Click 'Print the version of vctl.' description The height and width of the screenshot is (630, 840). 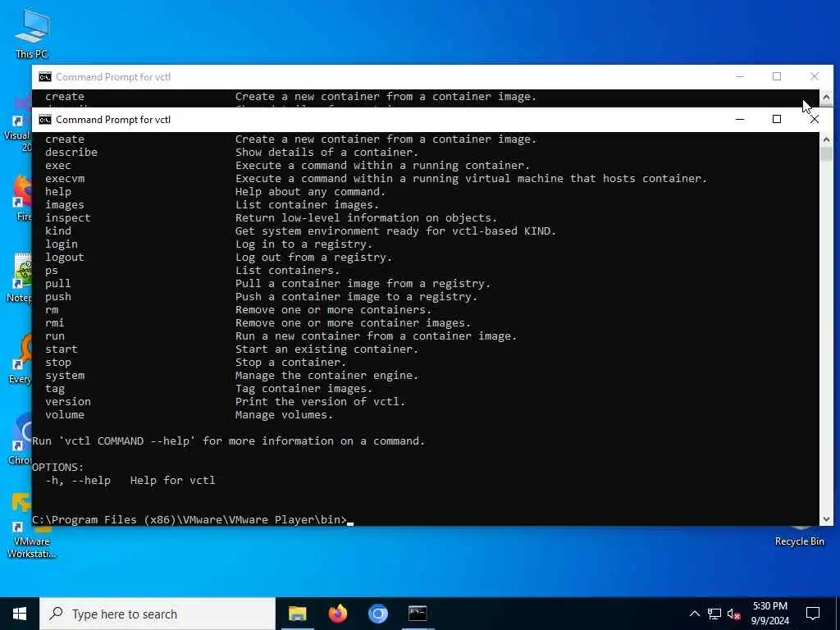pyautogui.click(x=321, y=402)
